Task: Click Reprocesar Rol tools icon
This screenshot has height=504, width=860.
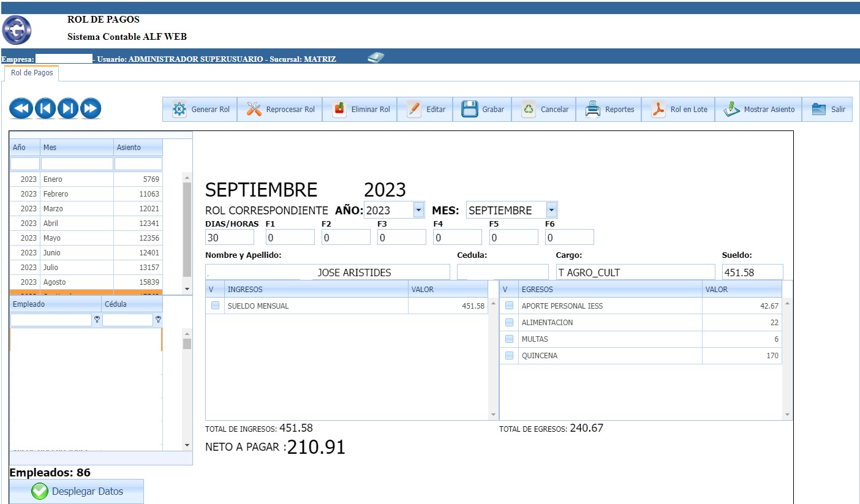Action: [254, 110]
